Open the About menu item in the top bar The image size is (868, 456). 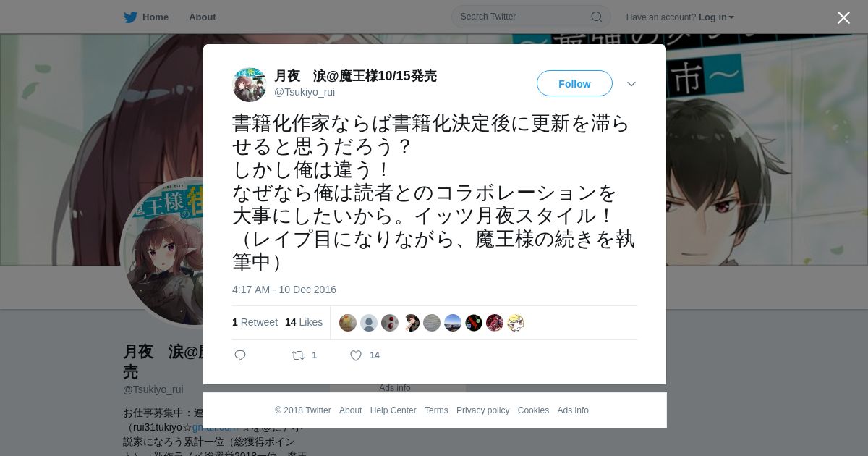pos(202,17)
